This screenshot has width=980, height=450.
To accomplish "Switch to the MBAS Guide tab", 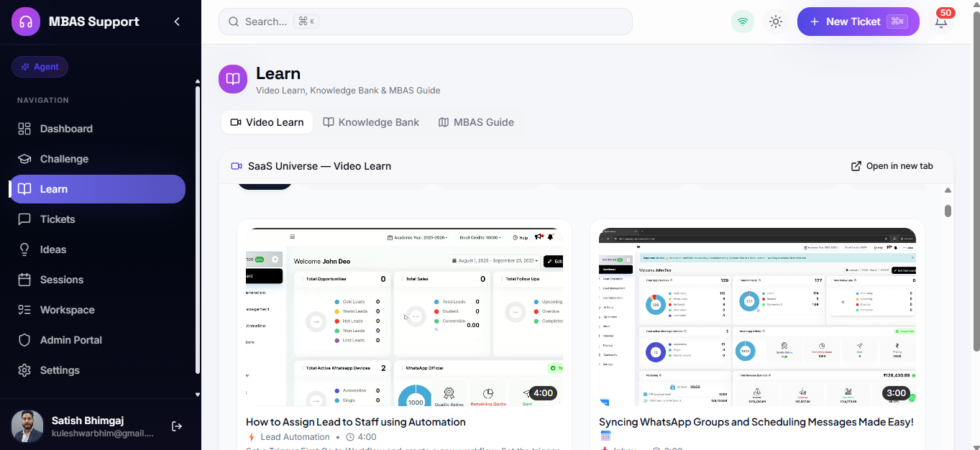I will tap(476, 122).
